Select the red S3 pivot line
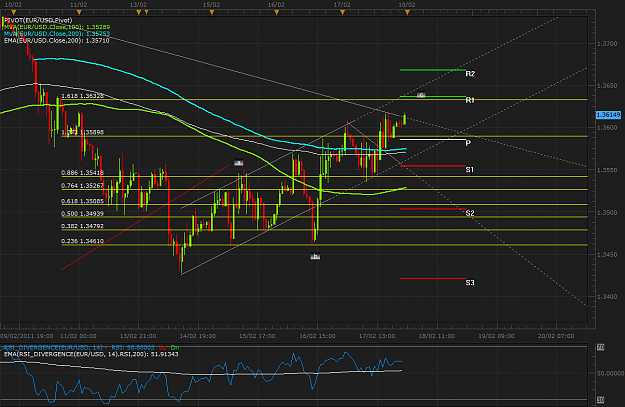 [x=432, y=278]
